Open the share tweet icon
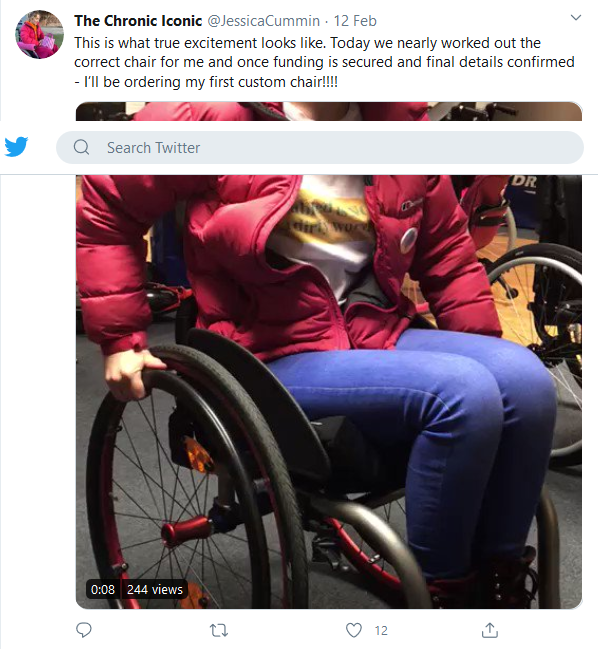The height and width of the screenshot is (649, 598). 490,630
